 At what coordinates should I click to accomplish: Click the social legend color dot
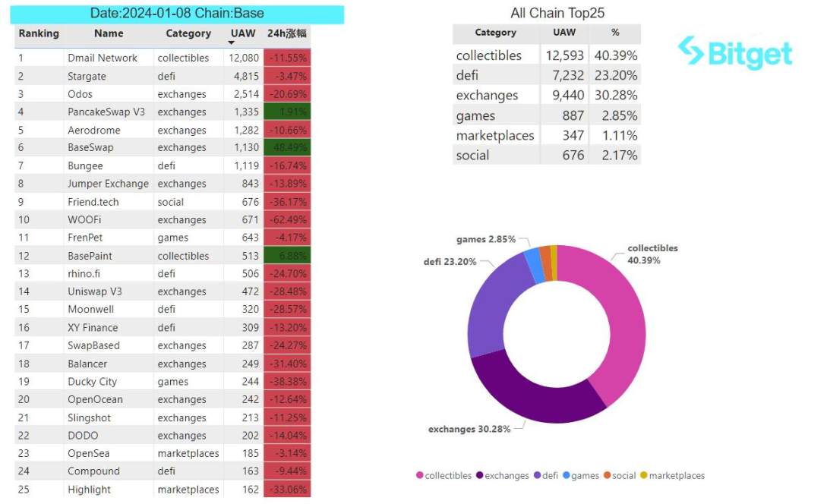(608, 476)
